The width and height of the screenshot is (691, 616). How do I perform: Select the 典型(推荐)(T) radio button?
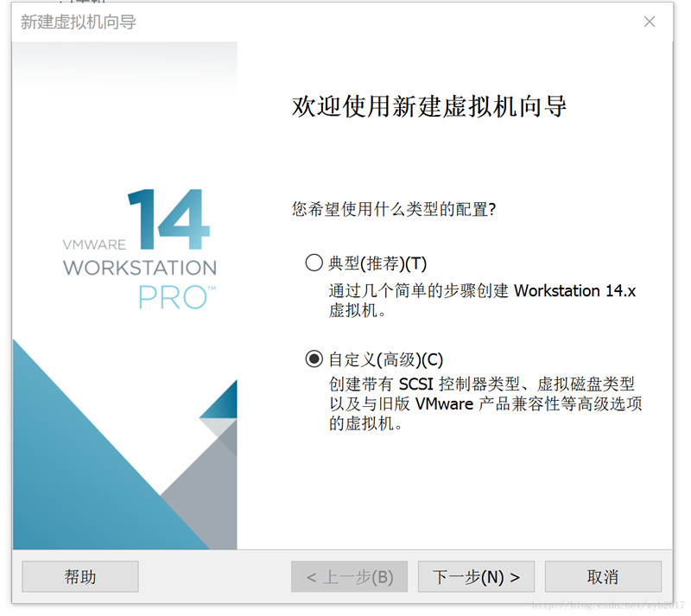tap(314, 264)
